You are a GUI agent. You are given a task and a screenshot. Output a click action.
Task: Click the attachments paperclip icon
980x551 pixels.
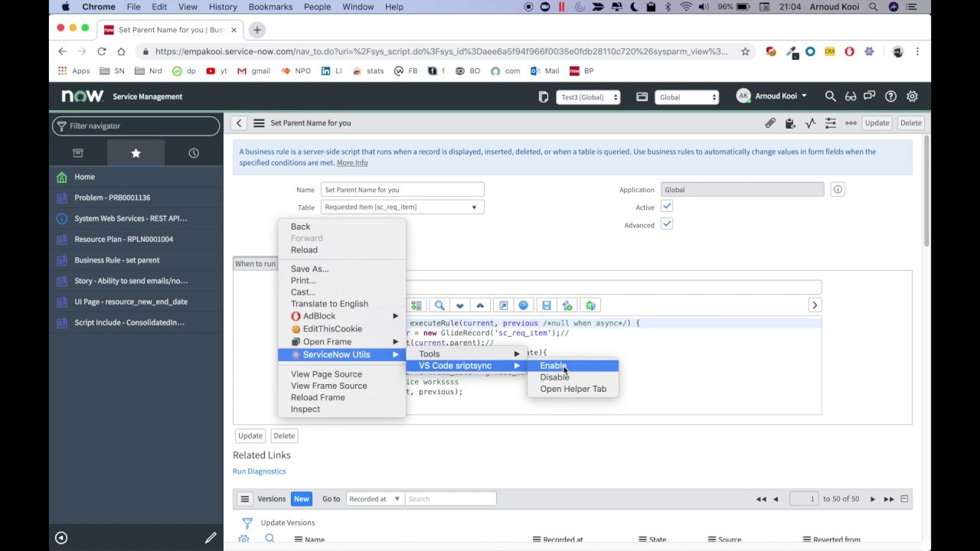(770, 122)
